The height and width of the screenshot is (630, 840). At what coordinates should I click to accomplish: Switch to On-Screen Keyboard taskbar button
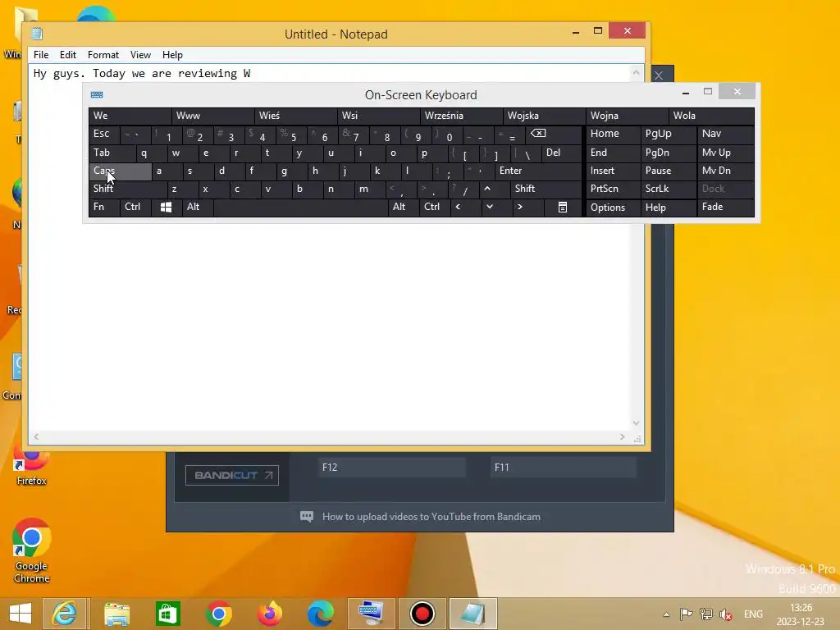pyautogui.click(x=372, y=614)
